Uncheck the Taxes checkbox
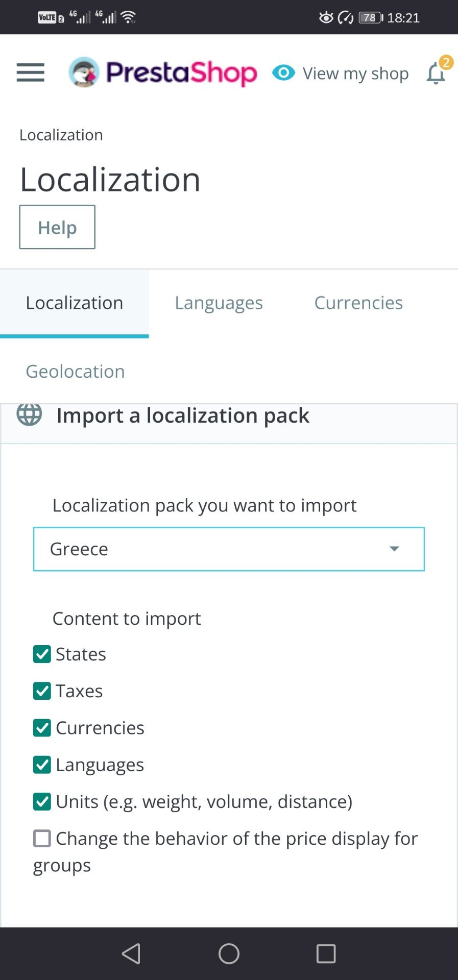This screenshot has width=458, height=980. pos(42,691)
